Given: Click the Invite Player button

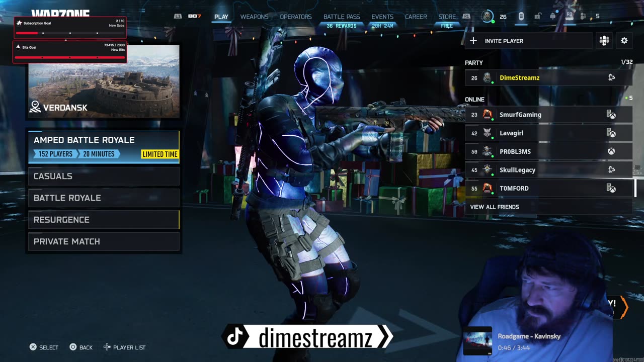Looking at the screenshot, I should coord(528,41).
